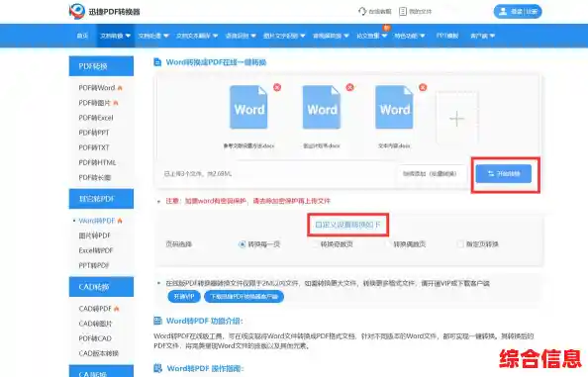The image size is (588, 377).
Task: Click flame icon next to CAD转PDF
Action: pyautogui.click(x=116, y=309)
